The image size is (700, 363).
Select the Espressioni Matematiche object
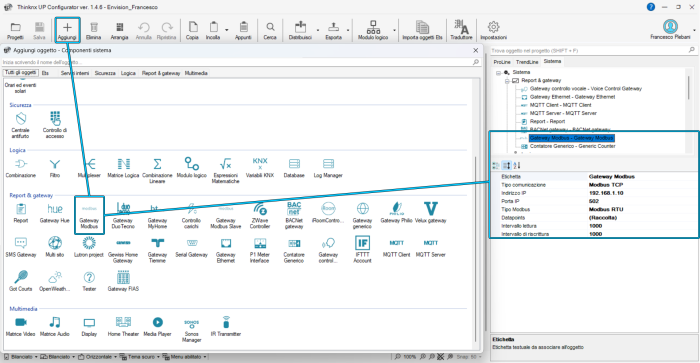pyautogui.click(x=225, y=170)
